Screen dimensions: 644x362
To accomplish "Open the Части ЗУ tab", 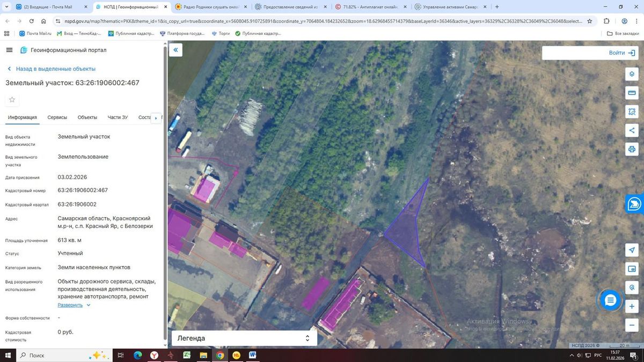I will pos(118,117).
